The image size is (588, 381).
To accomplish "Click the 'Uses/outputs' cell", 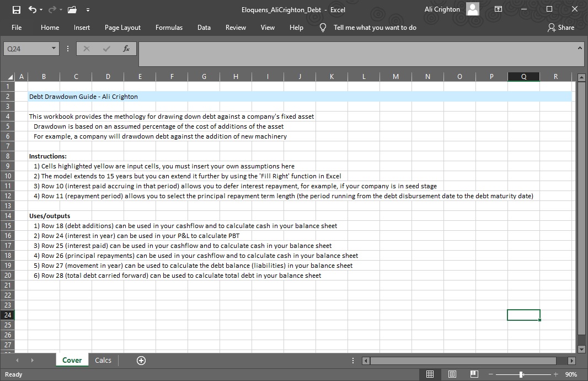I will (x=50, y=216).
